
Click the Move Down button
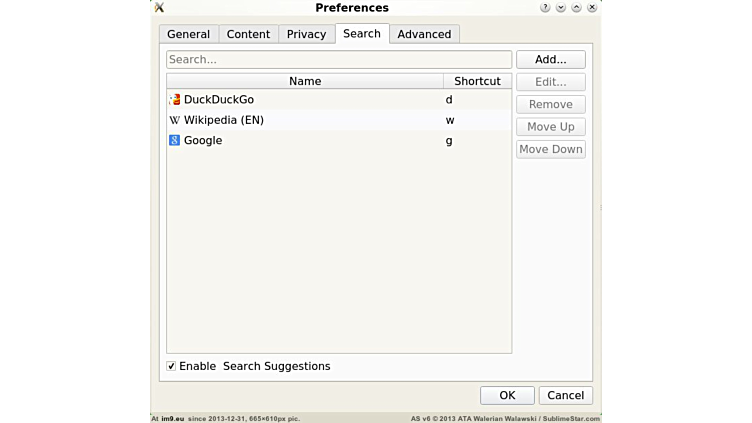pyautogui.click(x=550, y=149)
